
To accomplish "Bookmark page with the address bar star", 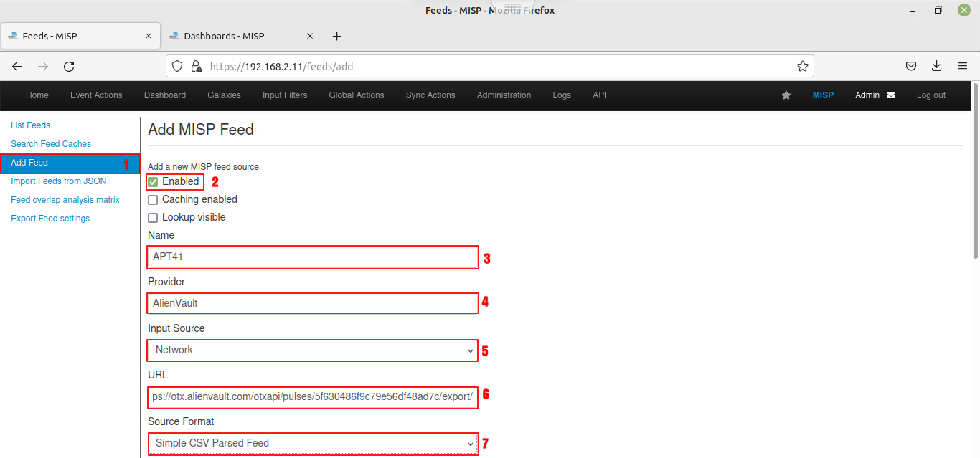I will (x=802, y=67).
